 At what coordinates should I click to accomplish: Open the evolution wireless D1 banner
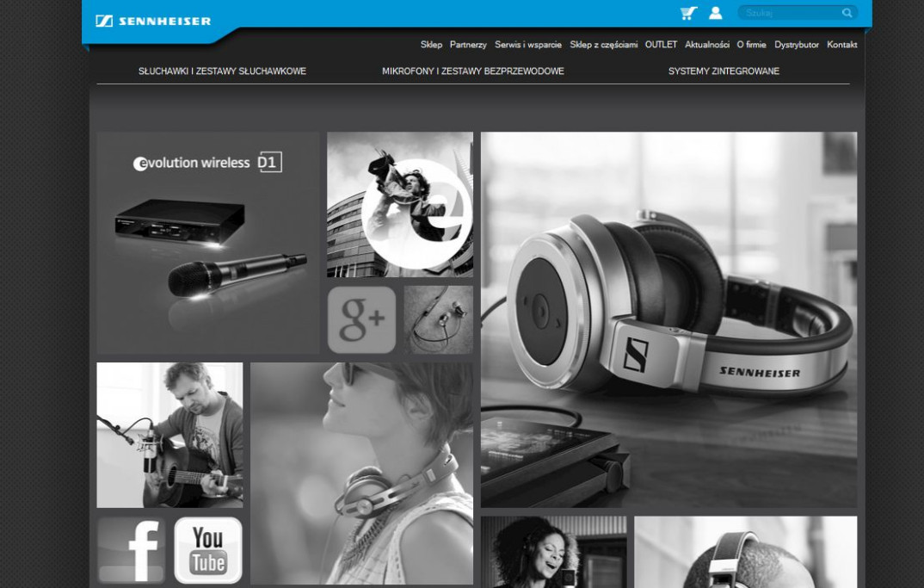pos(206,242)
